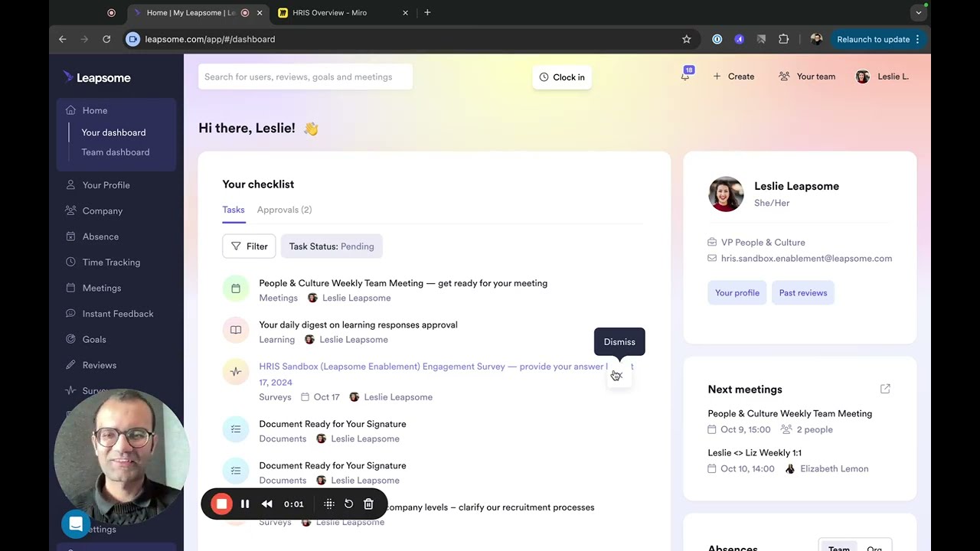Click Relaunch to update button
The height and width of the screenshot is (551, 980).
coord(877,39)
